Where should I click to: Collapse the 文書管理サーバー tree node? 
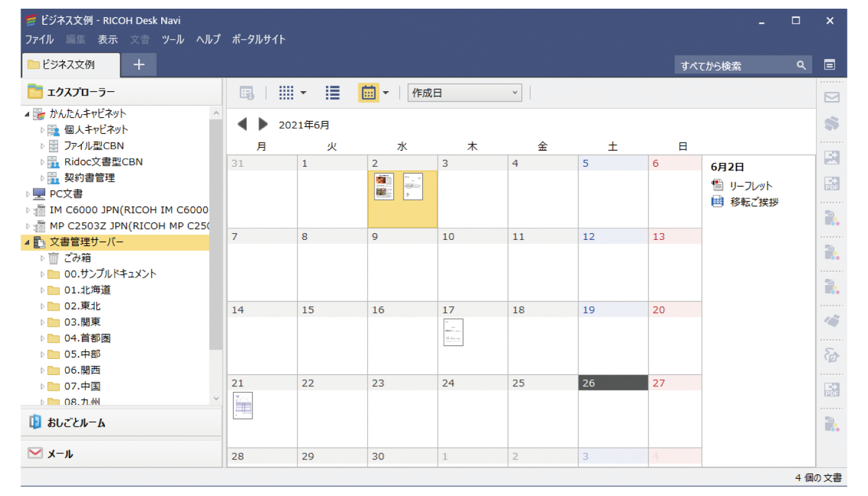coord(27,242)
